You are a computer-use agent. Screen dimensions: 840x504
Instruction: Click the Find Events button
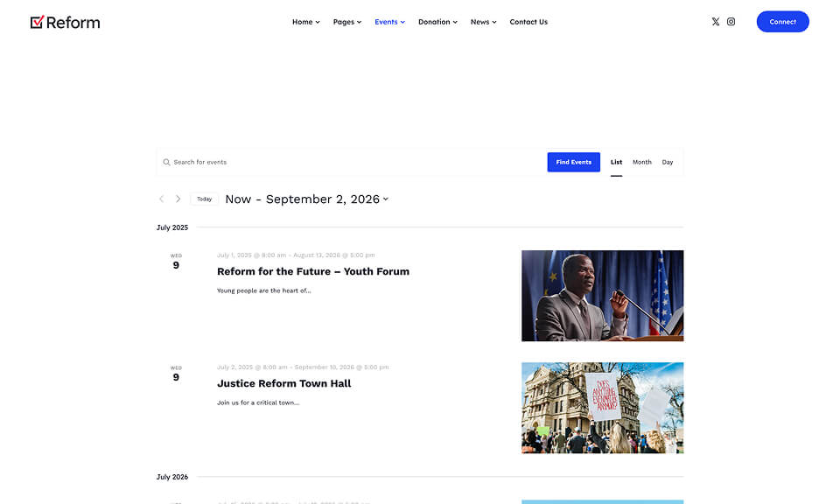(x=574, y=162)
